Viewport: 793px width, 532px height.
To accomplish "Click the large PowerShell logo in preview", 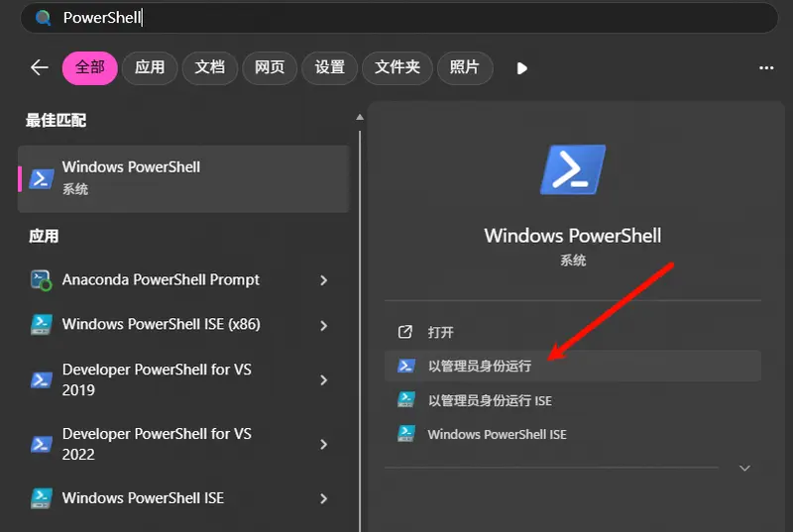I will click(573, 169).
